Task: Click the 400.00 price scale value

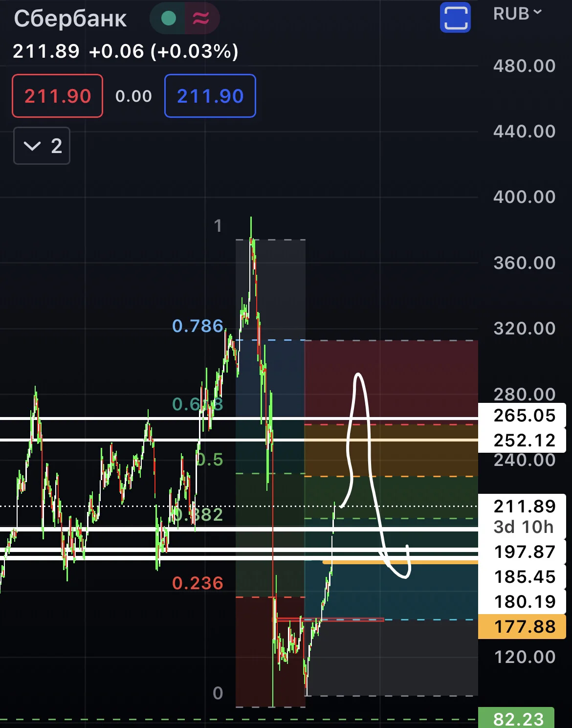Action: (525, 197)
